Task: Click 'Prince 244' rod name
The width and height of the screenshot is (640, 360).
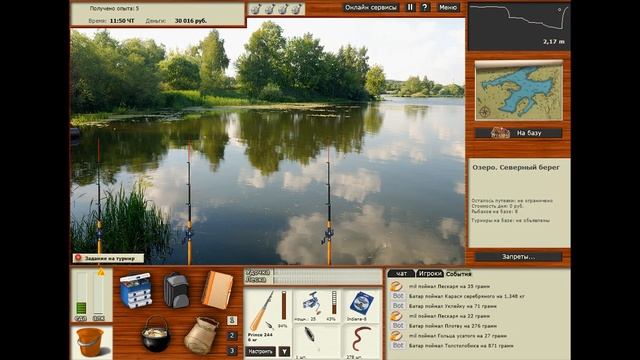Action: (260, 335)
